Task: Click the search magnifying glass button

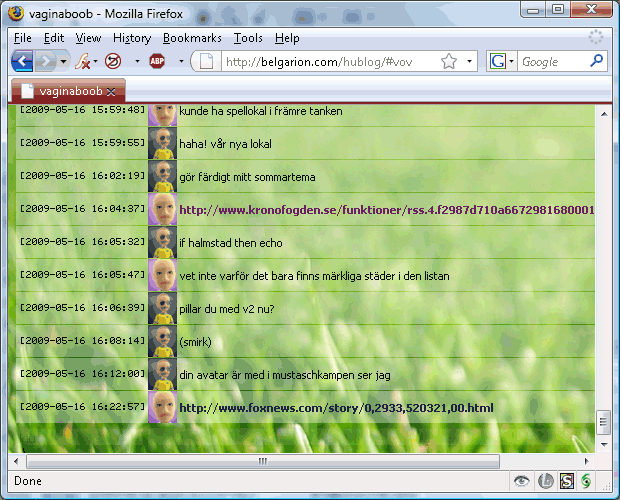Action: (x=596, y=61)
